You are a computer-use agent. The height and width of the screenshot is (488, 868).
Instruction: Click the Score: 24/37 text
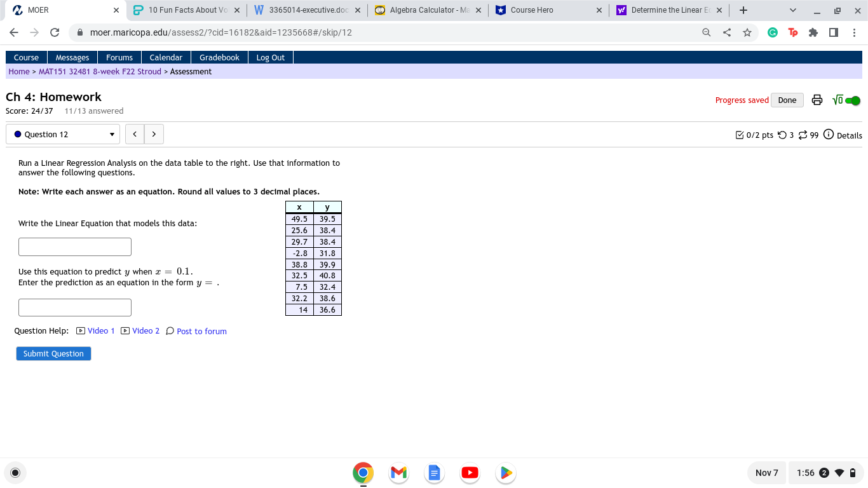click(x=29, y=111)
